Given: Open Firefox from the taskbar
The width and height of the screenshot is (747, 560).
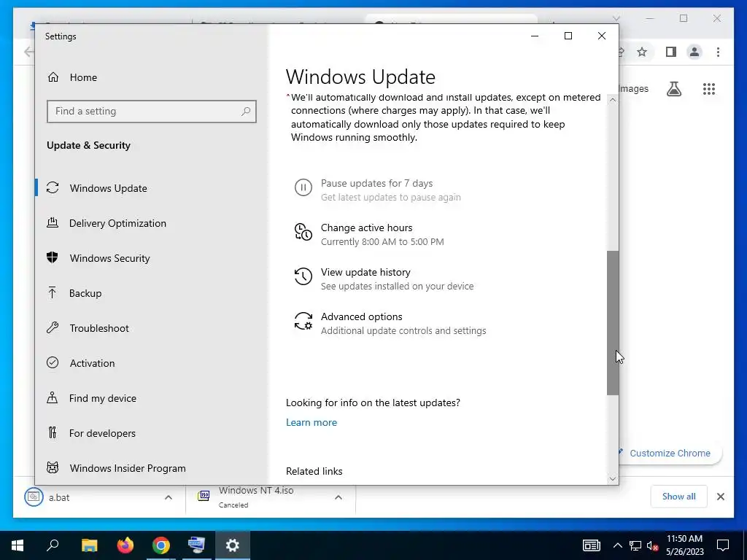Looking at the screenshot, I should [125, 545].
